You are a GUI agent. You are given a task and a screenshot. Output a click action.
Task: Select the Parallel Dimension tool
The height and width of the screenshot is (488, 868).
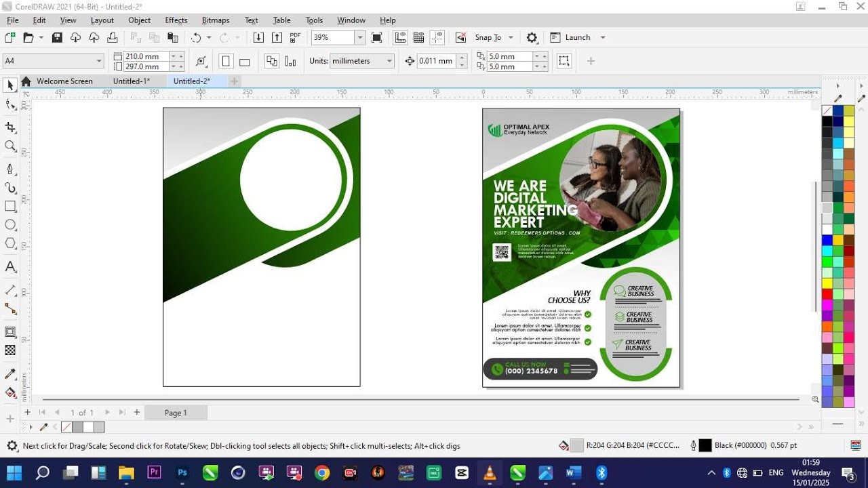pyautogui.click(x=10, y=290)
